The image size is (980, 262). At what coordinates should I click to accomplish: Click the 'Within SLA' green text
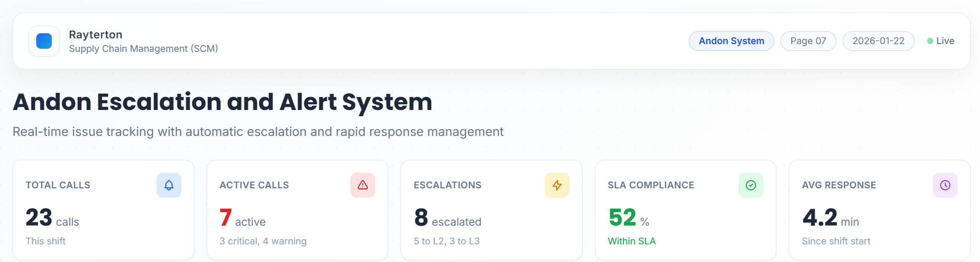631,241
